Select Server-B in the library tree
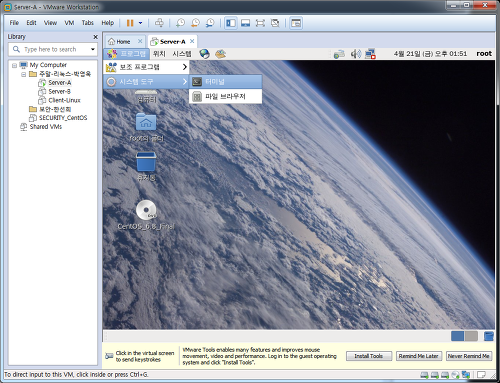 pyautogui.click(x=60, y=91)
